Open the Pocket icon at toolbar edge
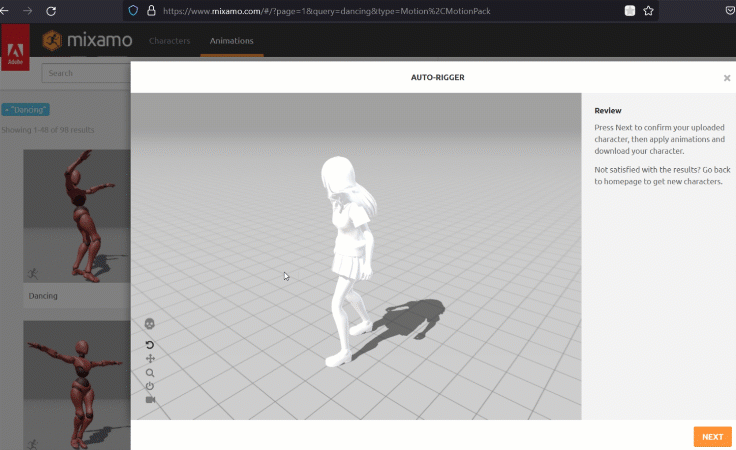Viewport: 736px width, 450px height. (730, 10)
